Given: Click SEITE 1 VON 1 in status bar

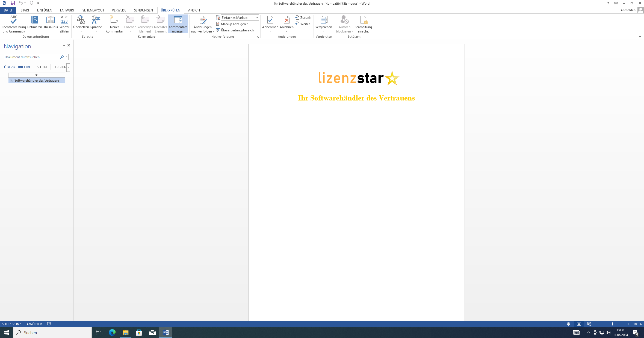Looking at the screenshot, I should [12, 324].
